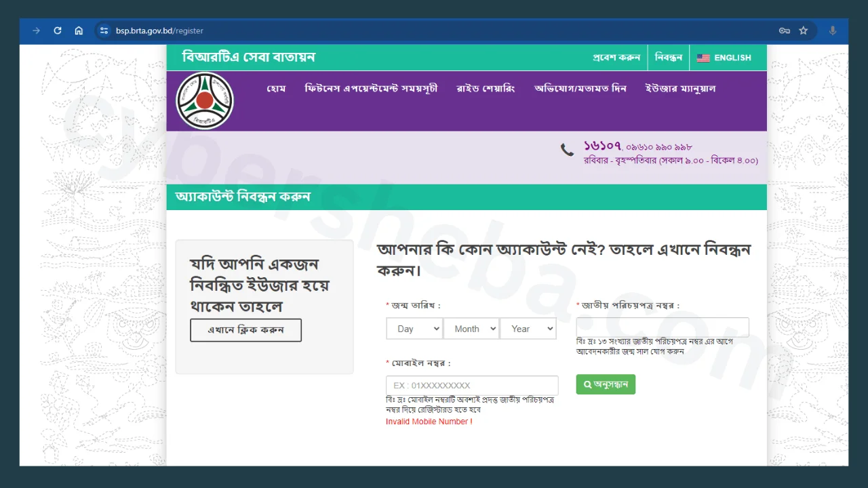Click the mobile number input field

point(471,385)
